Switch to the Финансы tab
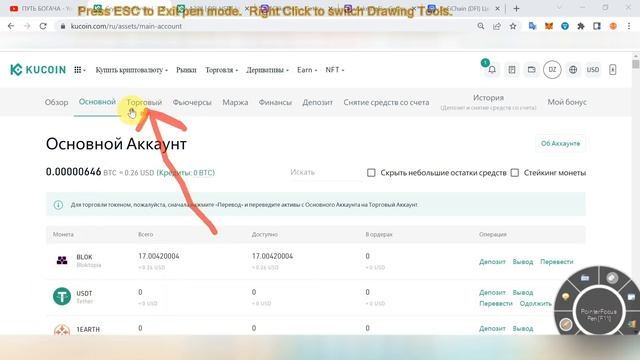Screen dimensions: 640x360 coord(275,102)
